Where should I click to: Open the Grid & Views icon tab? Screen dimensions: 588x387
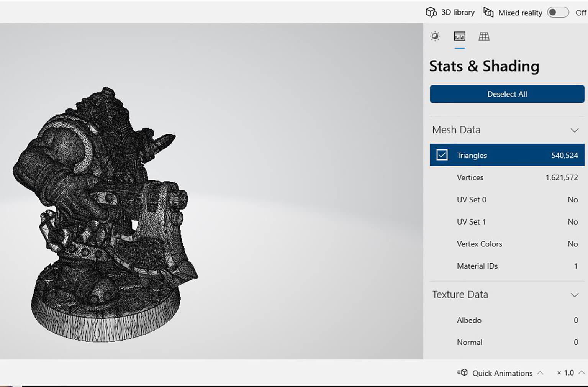pyautogui.click(x=484, y=36)
